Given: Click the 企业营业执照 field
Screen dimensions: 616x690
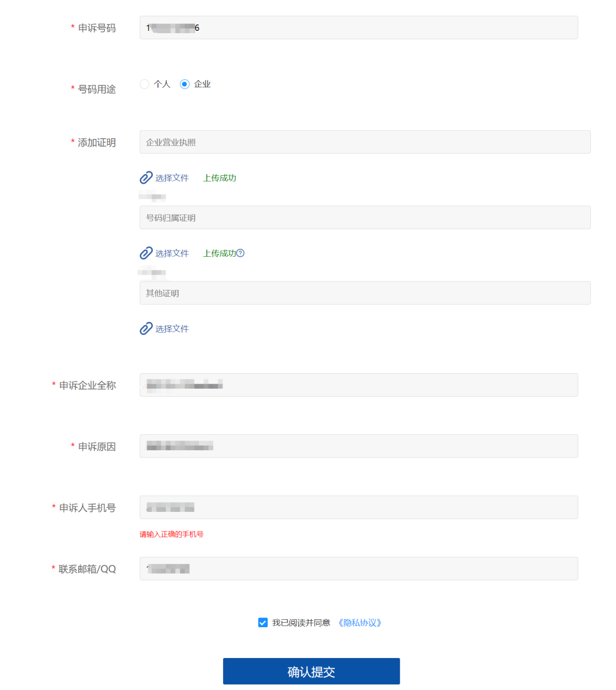Looking at the screenshot, I should pos(365,142).
